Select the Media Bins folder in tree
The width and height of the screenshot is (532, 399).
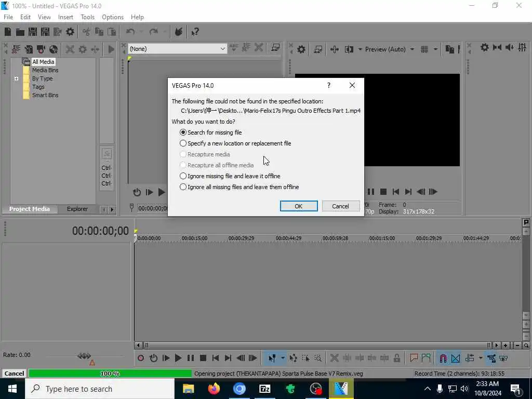point(41,70)
